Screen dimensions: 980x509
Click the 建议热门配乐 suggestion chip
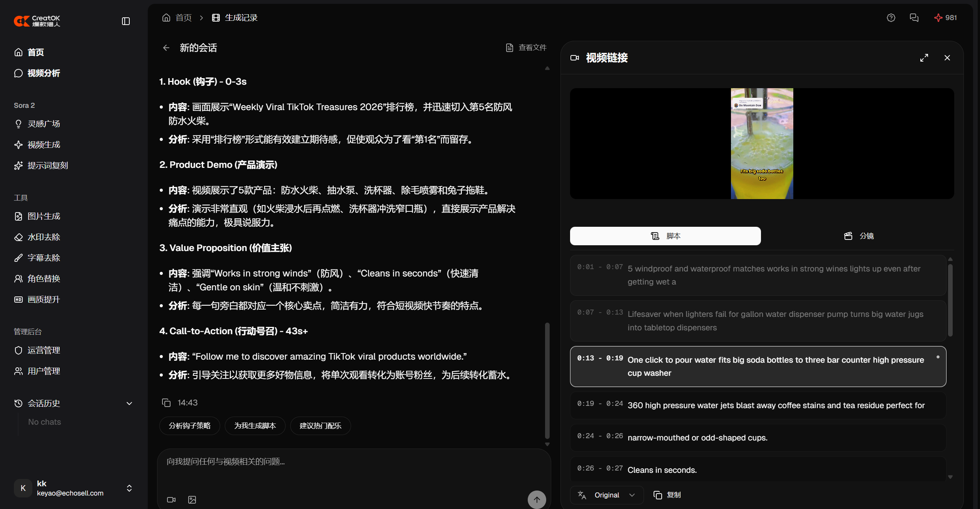pyautogui.click(x=321, y=426)
